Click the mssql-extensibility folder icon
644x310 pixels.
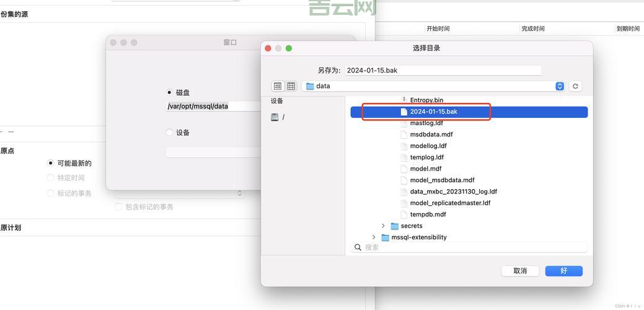[386, 237]
